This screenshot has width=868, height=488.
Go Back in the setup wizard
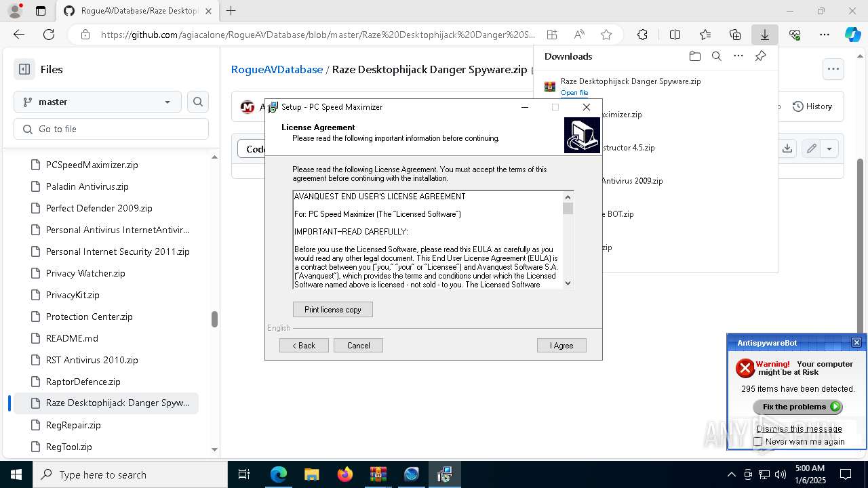click(x=304, y=346)
